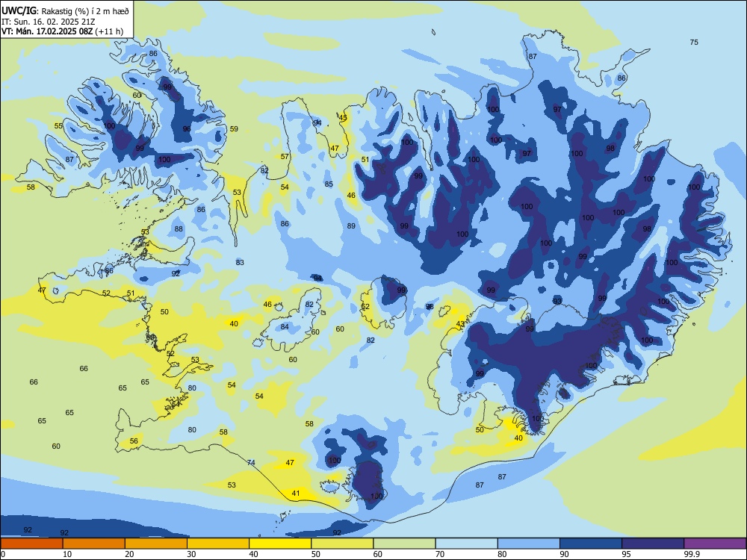
Task: Click the map value '59'
Action: click(x=234, y=128)
